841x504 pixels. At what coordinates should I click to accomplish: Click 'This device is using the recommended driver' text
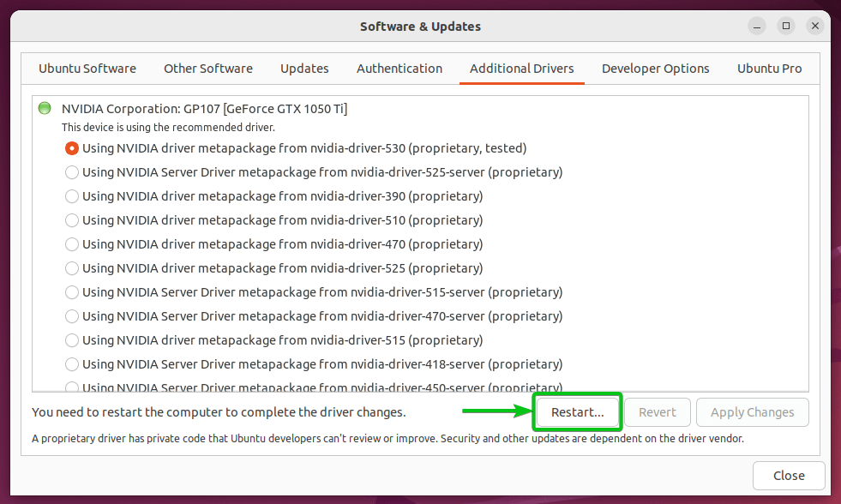(x=168, y=128)
